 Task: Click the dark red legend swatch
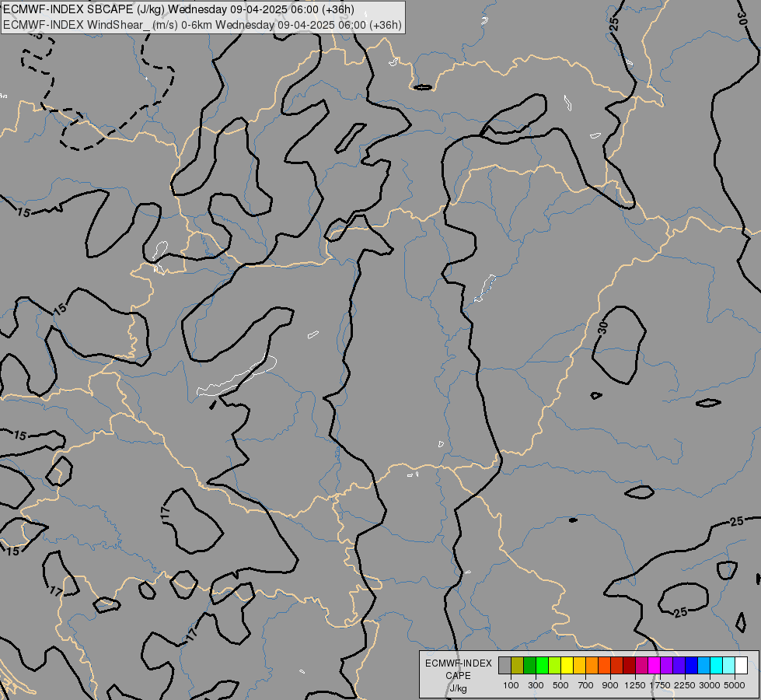pos(629,666)
